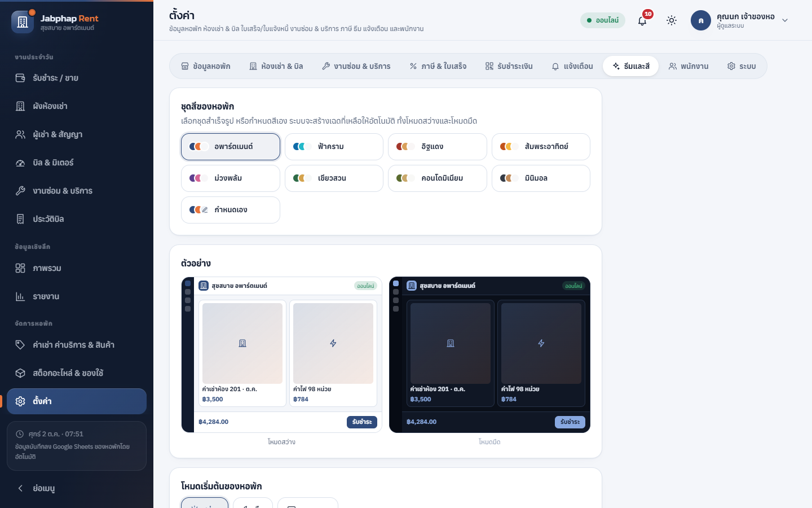Pick the คอนโดมิเนียม color swatch theme

(438, 178)
